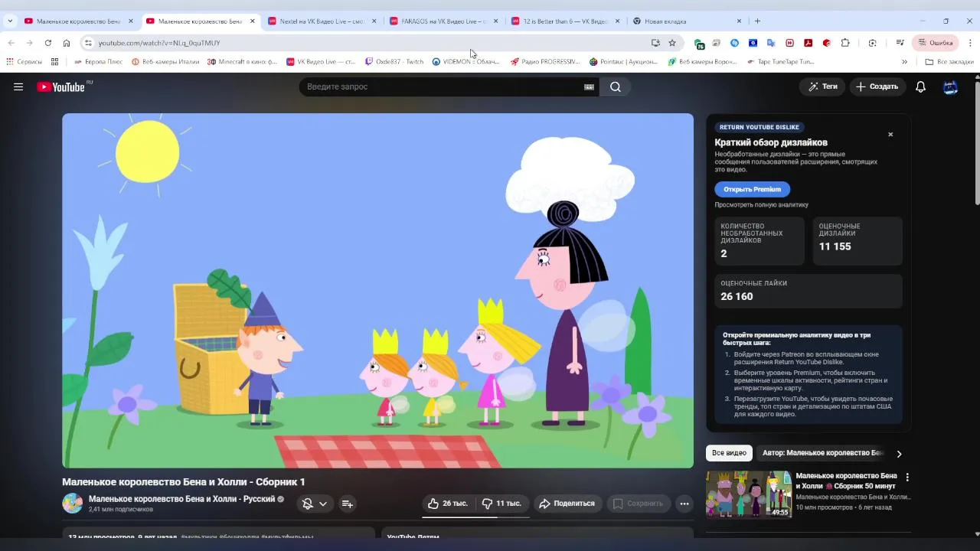Viewport: 980px width, 551px height.
Task: Open the Shazam extension icon
Action: pos(735,43)
